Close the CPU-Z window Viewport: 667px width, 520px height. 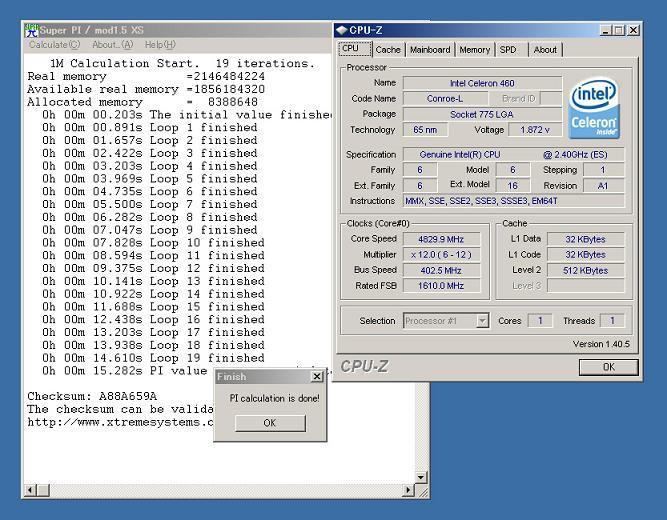(x=633, y=30)
